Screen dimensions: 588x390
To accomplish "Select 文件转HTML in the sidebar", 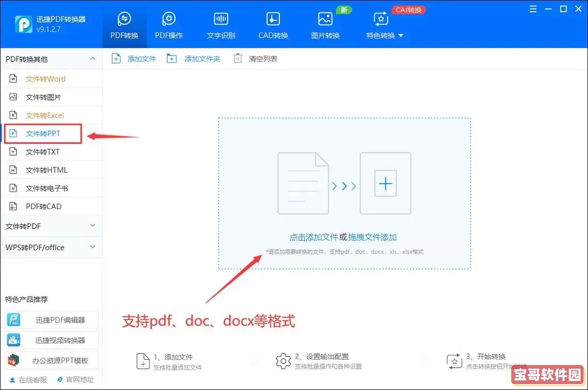I will (51, 170).
